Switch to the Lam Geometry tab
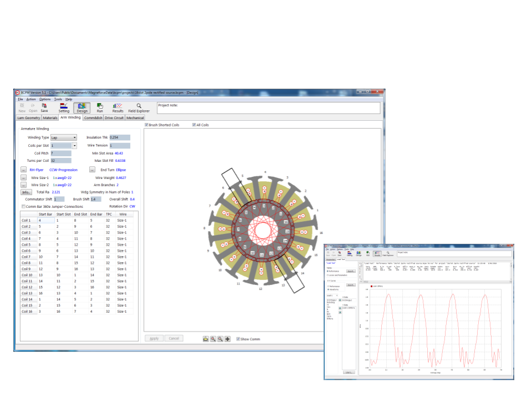Image resolution: width=532 pixels, height=399 pixels. [29, 117]
